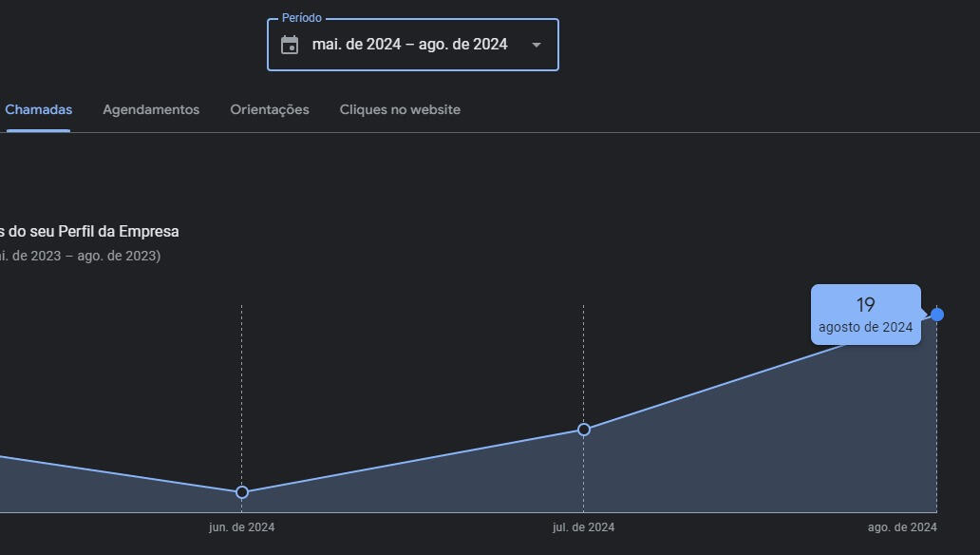Click the calendar icon in Período field
Viewport: 980px width, 555px height.
(290, 45)
